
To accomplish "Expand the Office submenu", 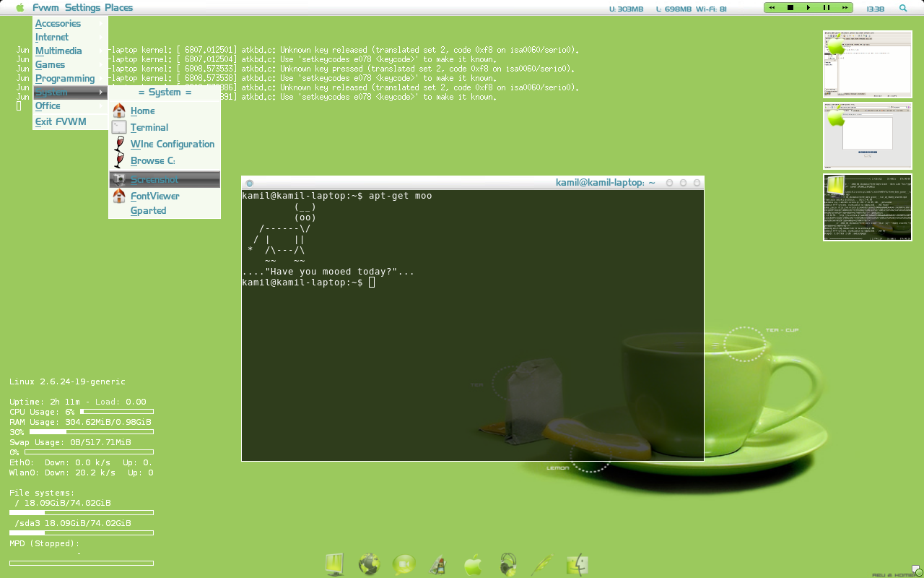I will coord(70,105).
